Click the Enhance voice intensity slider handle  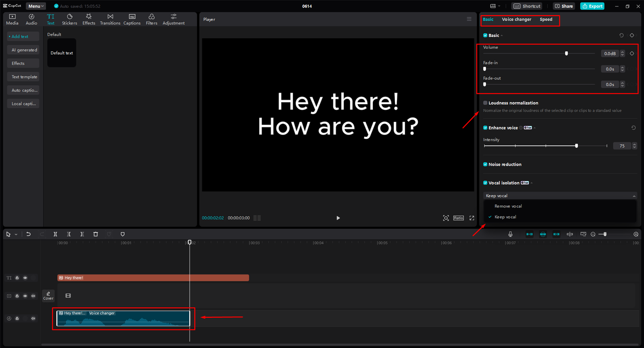click(x=577, y=146)
